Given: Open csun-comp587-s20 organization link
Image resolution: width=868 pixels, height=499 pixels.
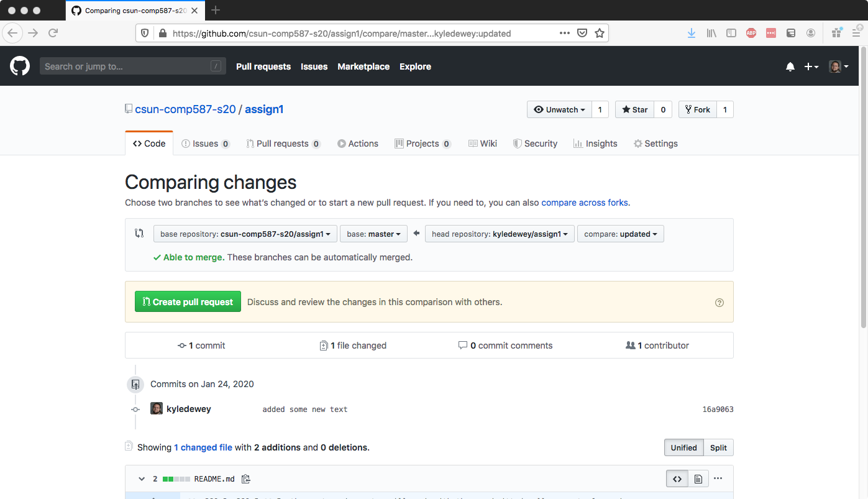Looking at the screenshot, I should [185, 109].
